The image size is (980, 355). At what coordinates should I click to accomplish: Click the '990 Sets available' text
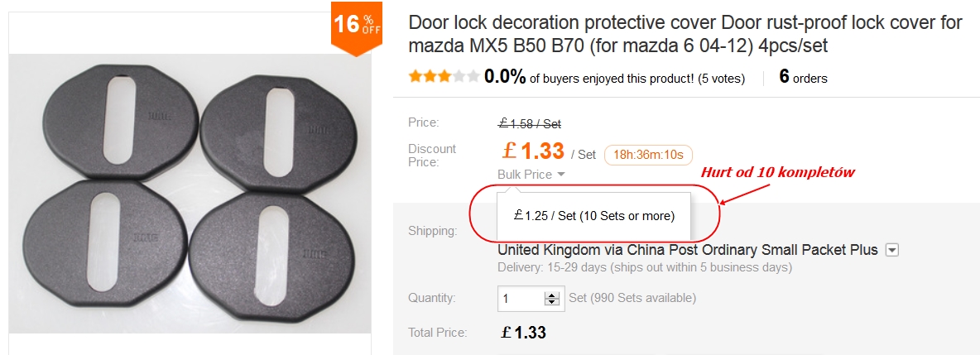[632, 298]
